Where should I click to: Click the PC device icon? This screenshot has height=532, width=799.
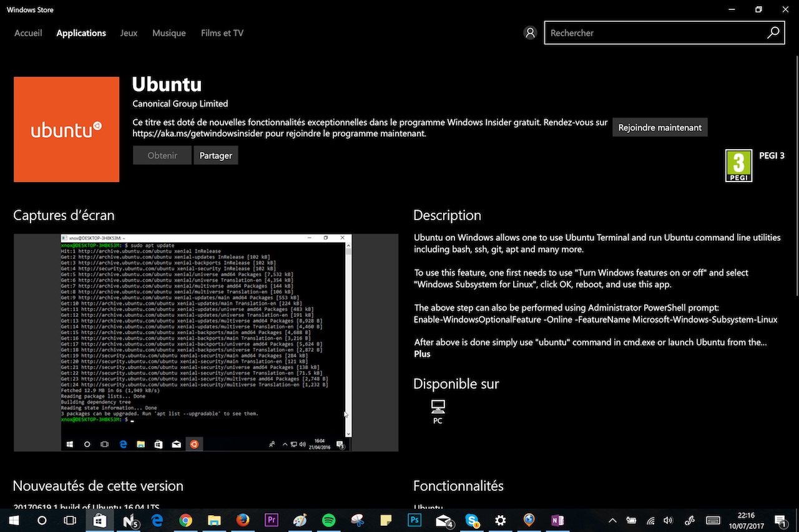(x=438, y=407)
